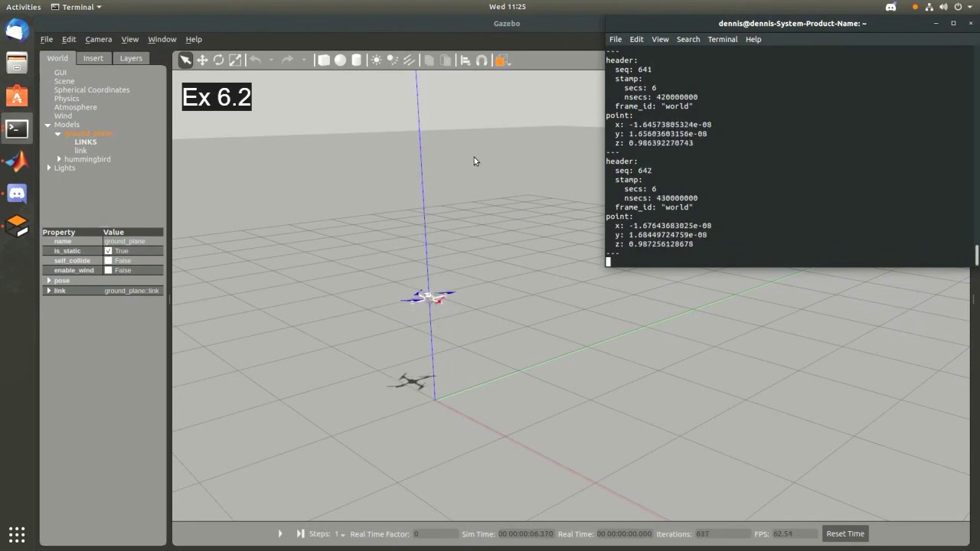The width and height of the screenshot is (980, 551).
Task: Open the Camera menu
Action: tap(99, 39)
